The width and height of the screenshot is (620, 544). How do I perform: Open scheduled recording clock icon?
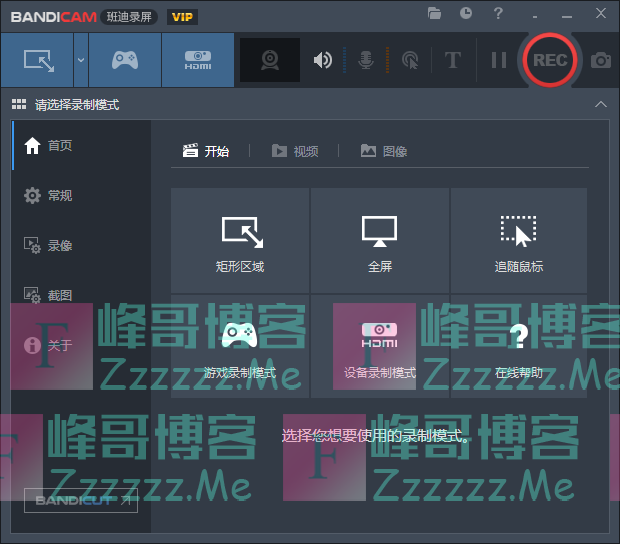[x=466, y=14]
